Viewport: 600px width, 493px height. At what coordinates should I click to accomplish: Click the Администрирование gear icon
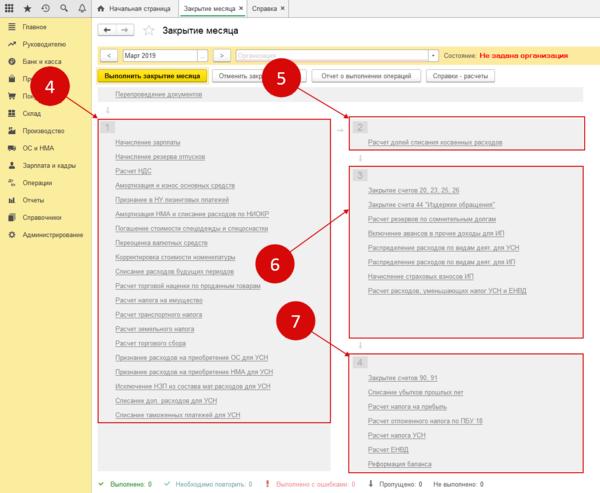tap(12, 235)
